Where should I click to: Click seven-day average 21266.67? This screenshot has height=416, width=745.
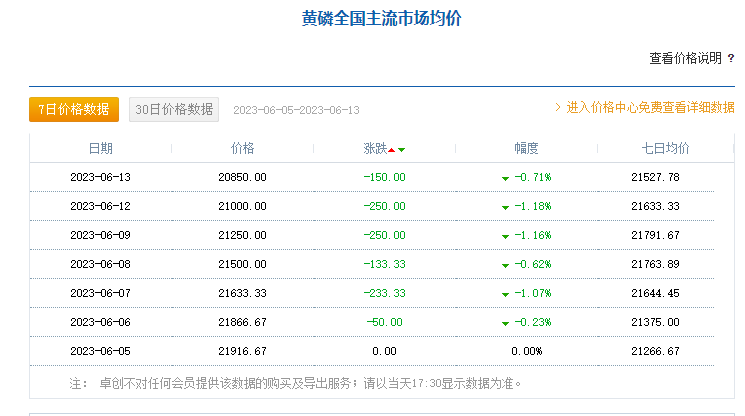click(655, 351)
